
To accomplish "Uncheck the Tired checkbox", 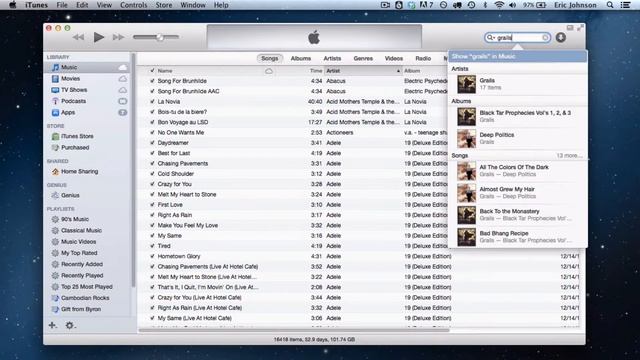I will click(x=152, y=246).
